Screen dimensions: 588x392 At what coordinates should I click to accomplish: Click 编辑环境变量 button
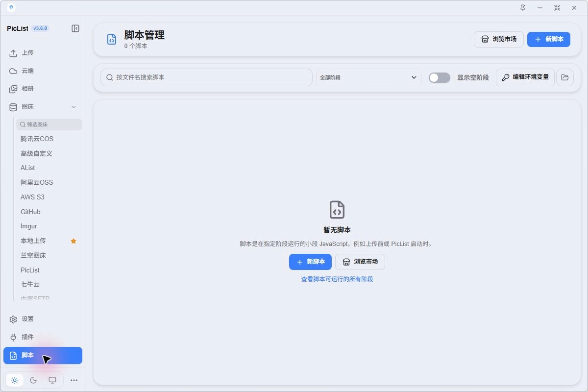pos(525,77)
